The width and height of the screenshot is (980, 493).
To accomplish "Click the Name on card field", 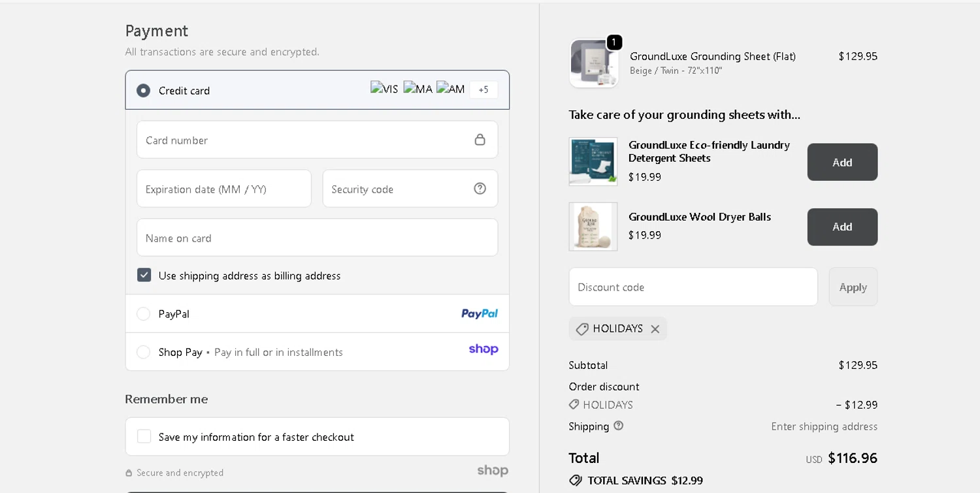I will click(x=318, y=238).
